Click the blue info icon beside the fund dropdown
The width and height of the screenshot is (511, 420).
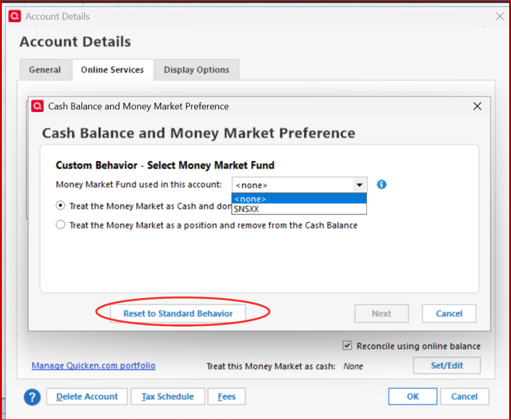[381, 184]
